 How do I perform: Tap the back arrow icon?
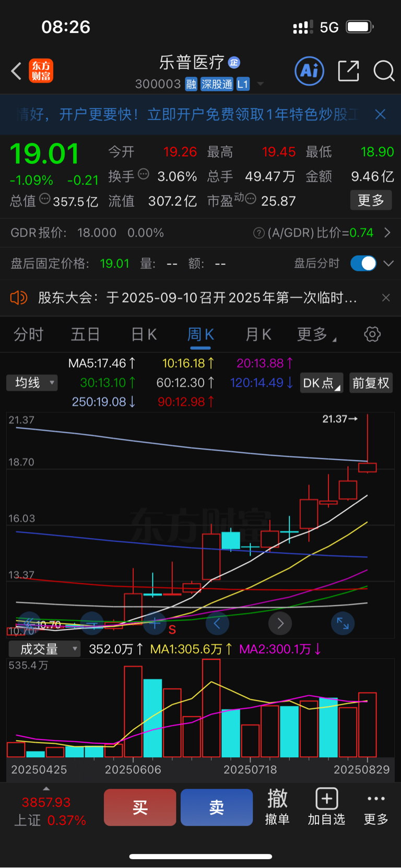16,71
